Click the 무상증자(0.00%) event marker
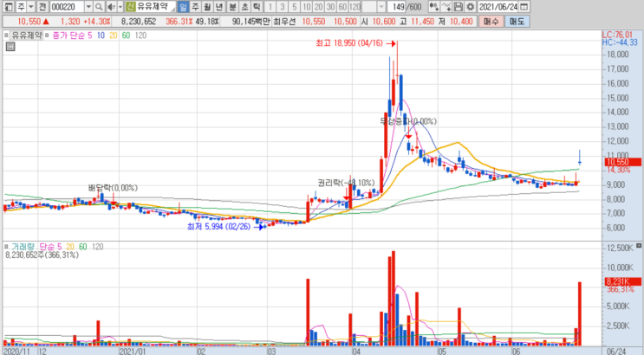 [x=408, y=121]
